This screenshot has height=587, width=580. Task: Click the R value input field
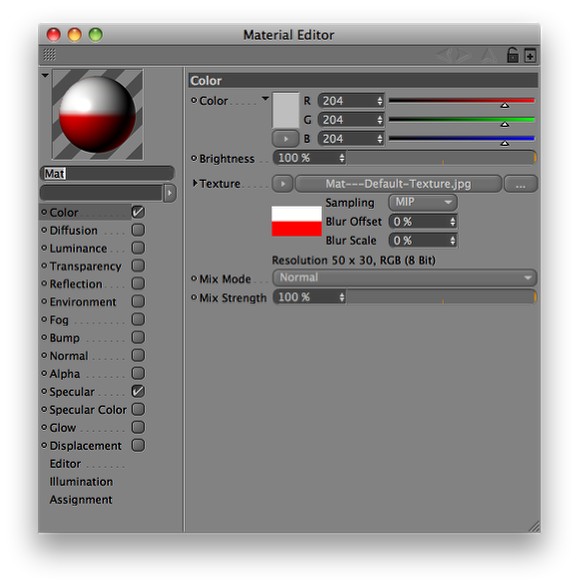point(351,101)
